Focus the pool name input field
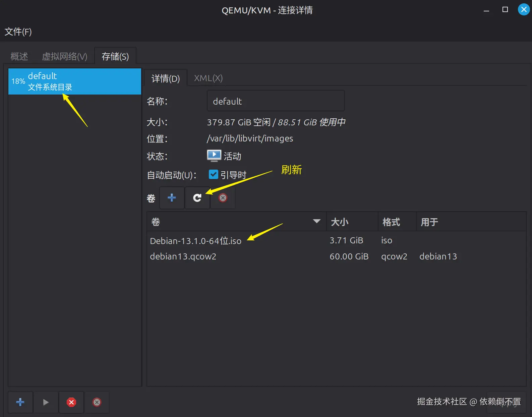The image size is (532, 417). (x=276, y=101)
